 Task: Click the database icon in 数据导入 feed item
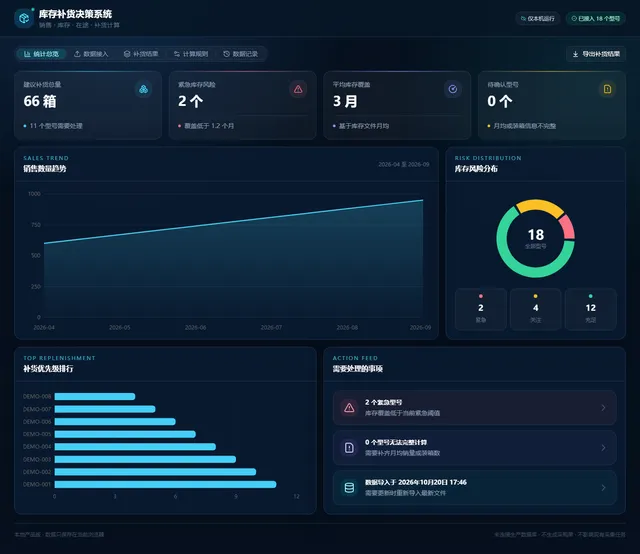pos(349,487)
